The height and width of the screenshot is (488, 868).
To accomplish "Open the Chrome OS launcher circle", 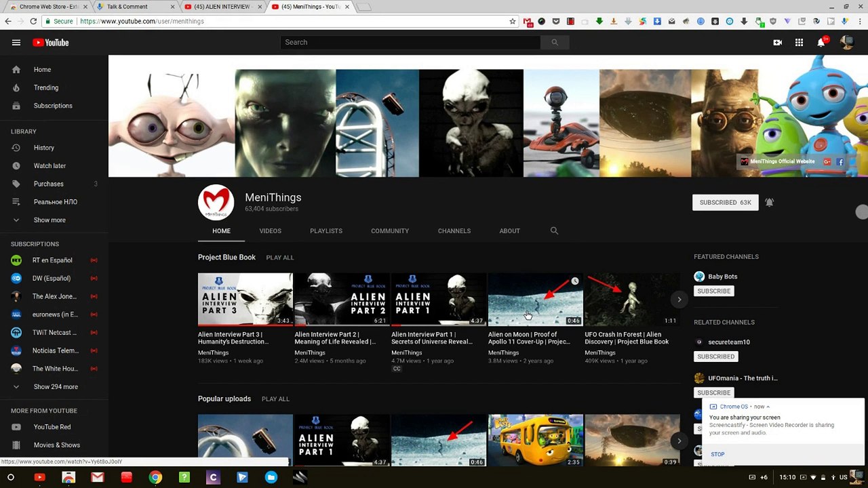I will 10,478.
